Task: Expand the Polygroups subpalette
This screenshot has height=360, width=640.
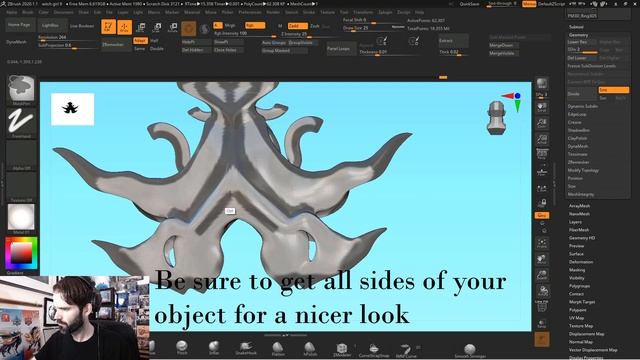Action: (579, 286)
